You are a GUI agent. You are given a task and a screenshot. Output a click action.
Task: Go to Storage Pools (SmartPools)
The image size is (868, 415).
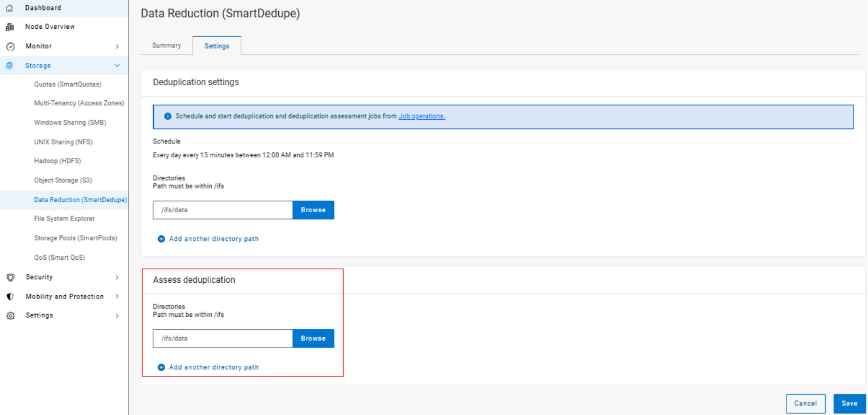point(76,238)
